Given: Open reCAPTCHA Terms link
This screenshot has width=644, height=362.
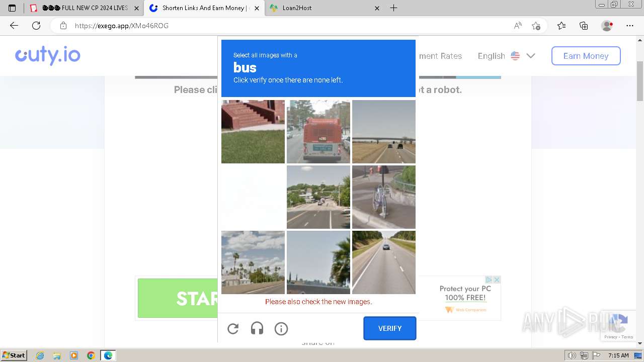Looking at the screenshot, I should [x=627, y=337].
